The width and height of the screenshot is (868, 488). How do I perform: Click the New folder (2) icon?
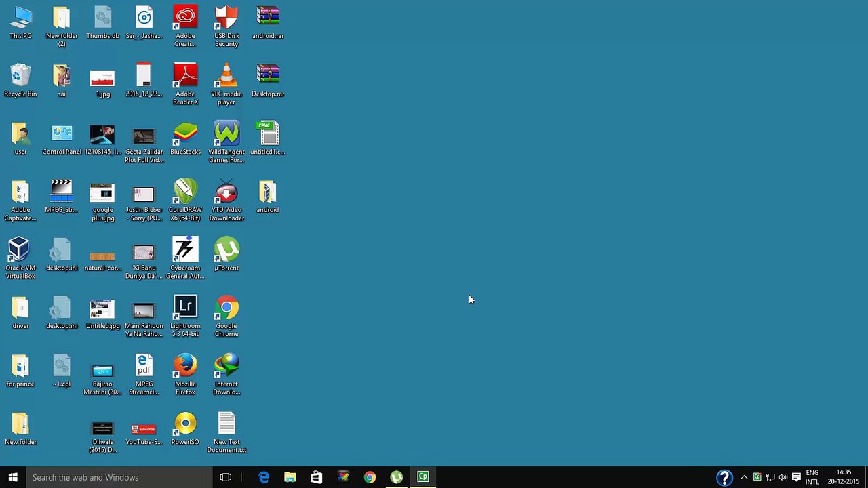pyautogui.click(x=62, y=26)
